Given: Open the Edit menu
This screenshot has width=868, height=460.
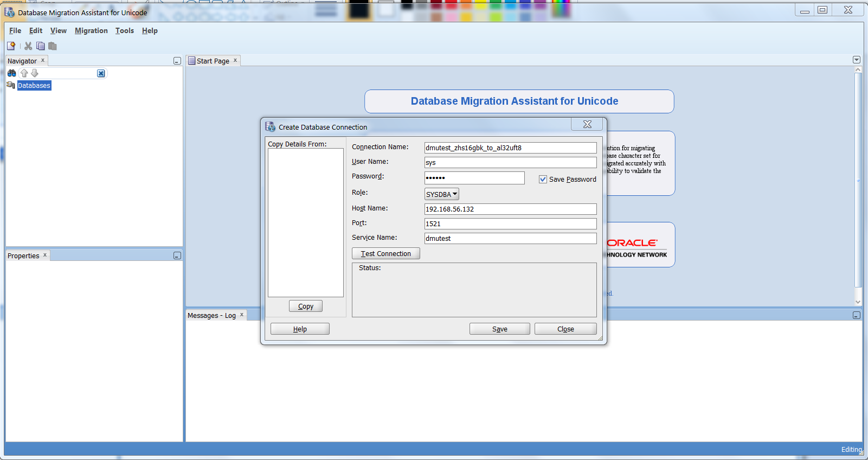Looking at the screenshot, I should (x=36, y=31).
